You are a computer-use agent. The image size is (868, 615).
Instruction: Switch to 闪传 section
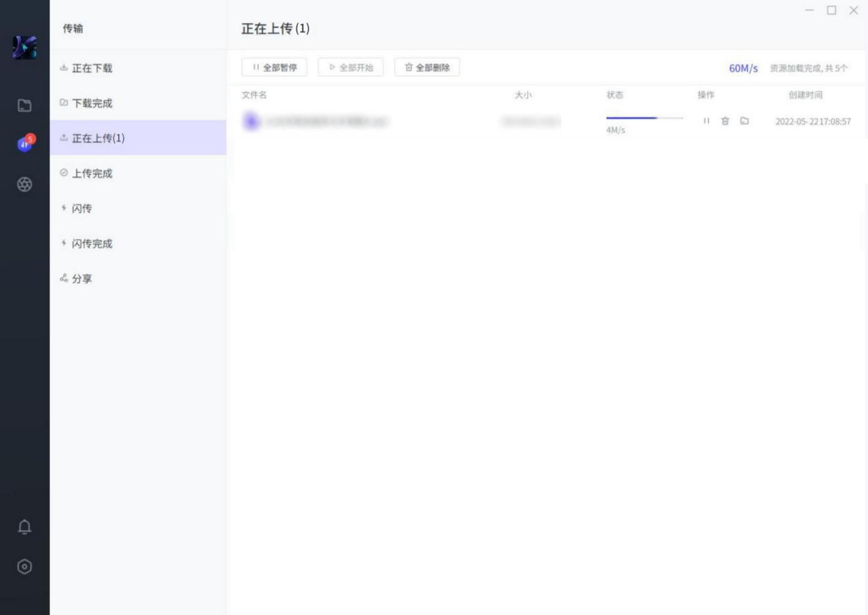pos(81,209)
